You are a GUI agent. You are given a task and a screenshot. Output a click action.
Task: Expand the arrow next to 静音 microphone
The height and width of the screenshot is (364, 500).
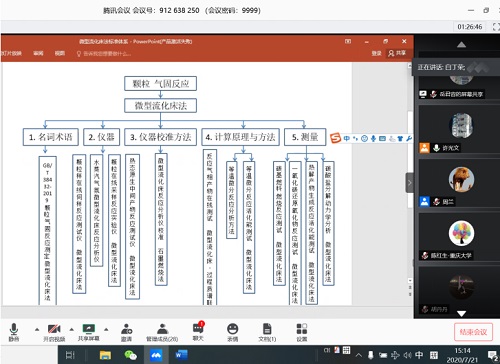point(37,330)
